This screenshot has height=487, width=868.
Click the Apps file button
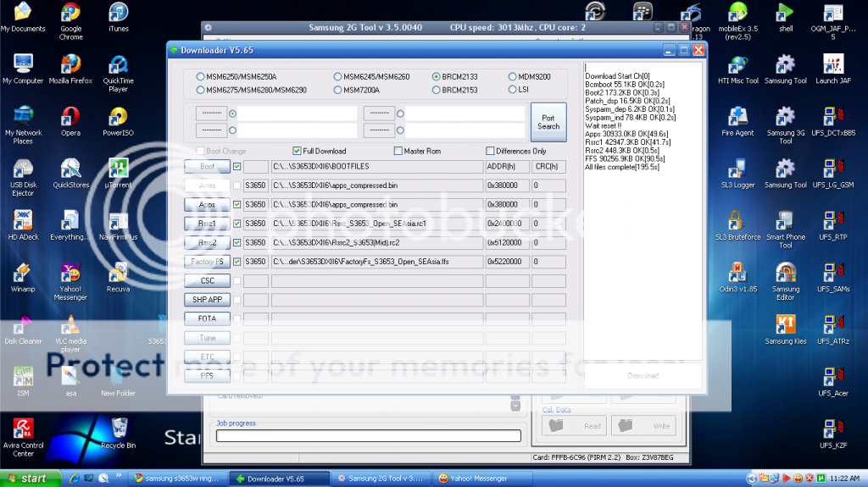tap(207, 204)
